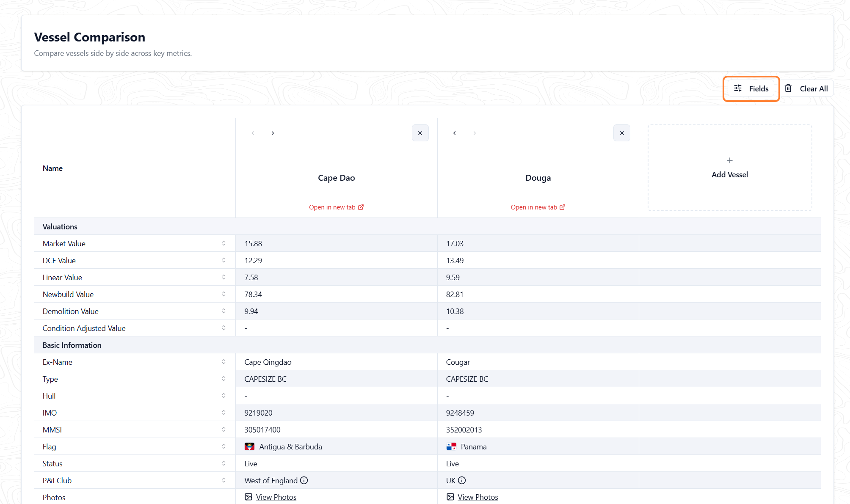Reorder the Linear Value row handle
The height and width of the screenshot is (504, 850).
(224, 277)
